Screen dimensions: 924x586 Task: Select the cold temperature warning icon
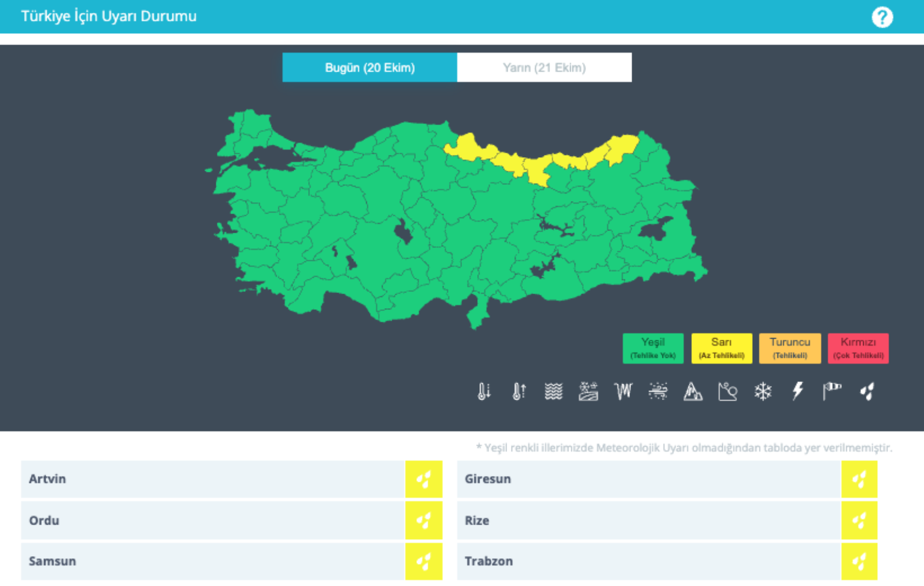pos(484,391)
